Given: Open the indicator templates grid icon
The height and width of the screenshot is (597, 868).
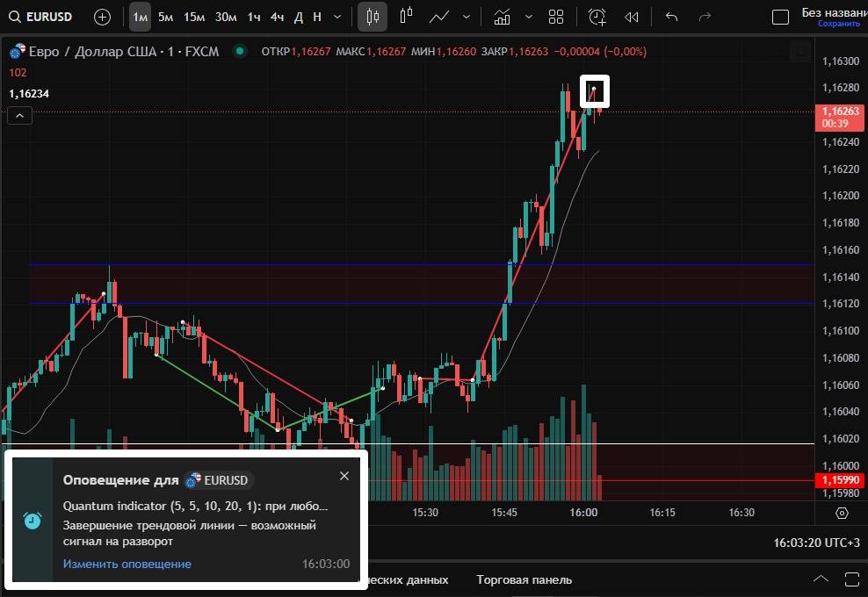Looking at the screenshot, I should click(x=555, y=17).
